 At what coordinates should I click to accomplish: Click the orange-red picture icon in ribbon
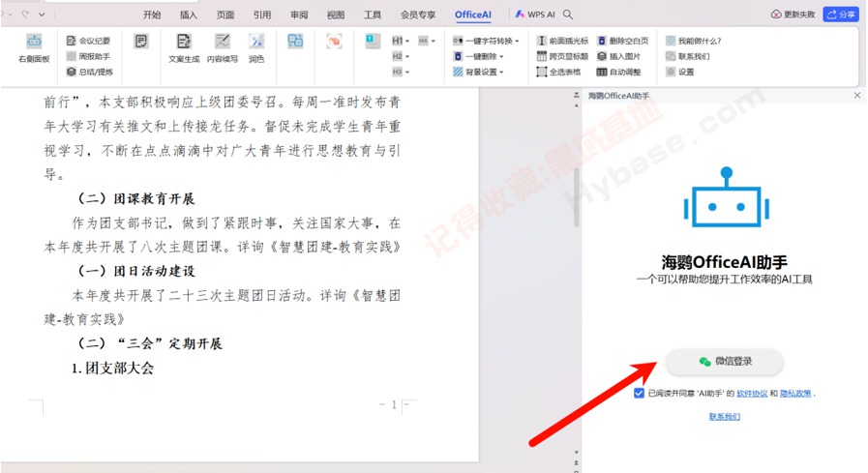[x=334, y=41]
